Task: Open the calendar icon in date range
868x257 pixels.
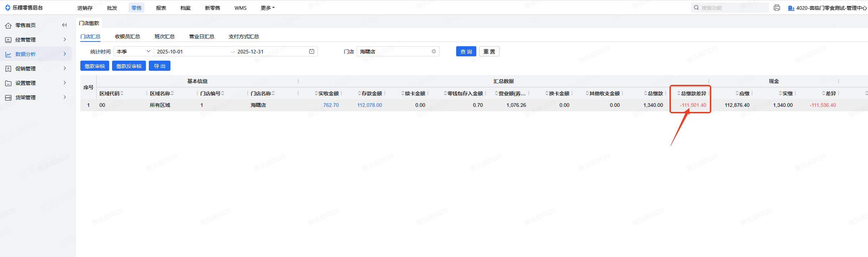Action: pos(312,52)
